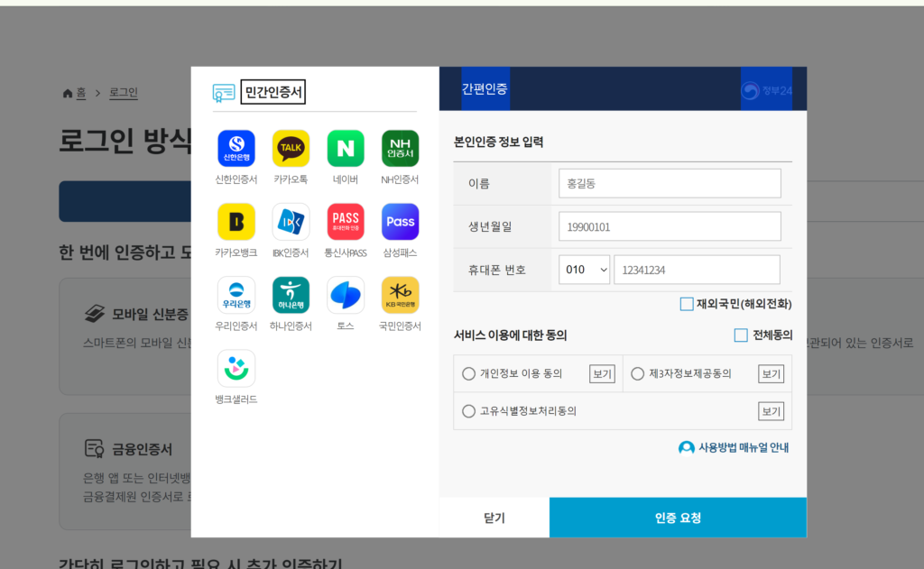This screenshot has height=569, width=924.
Task: Click the phone number input field
Action: coord(697,270)
